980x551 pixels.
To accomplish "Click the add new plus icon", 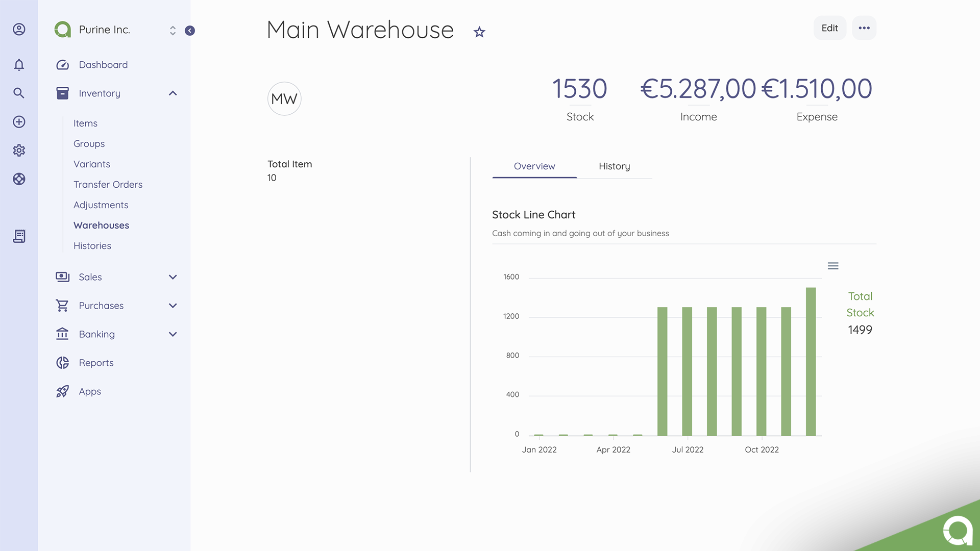I will click(x=19, y=122).
